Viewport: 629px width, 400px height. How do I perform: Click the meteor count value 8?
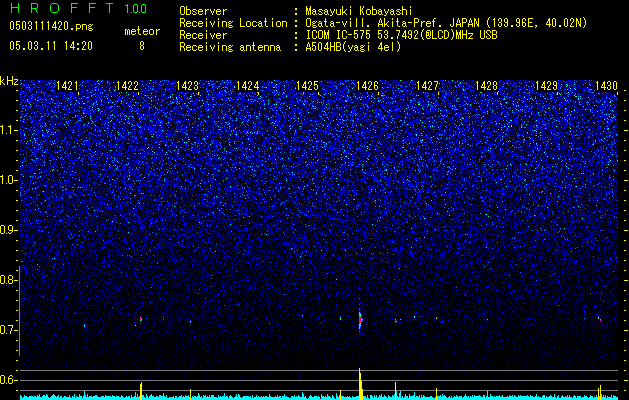pyautogui.click(x=142, y=46)
